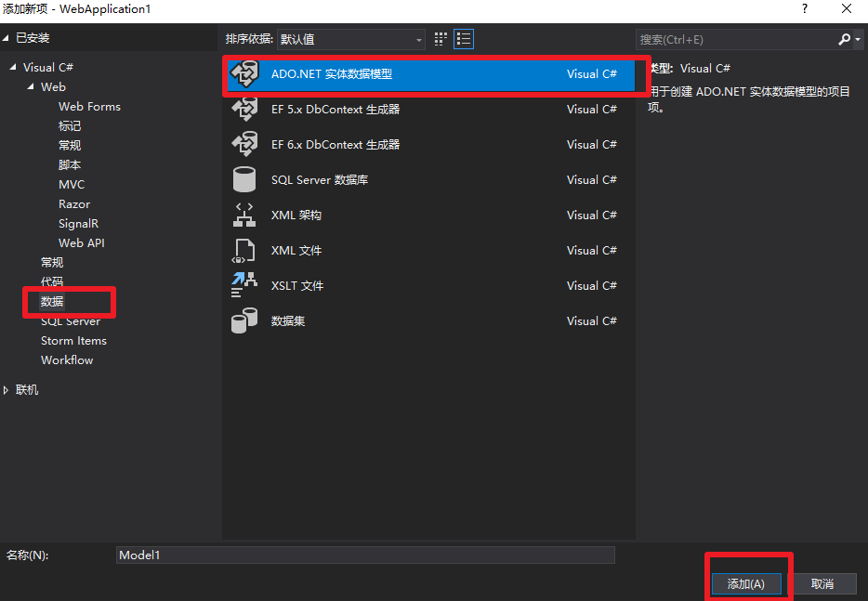868x601 pixels.
Task: Collapse the Web tree node
Action: pos(31,87)
